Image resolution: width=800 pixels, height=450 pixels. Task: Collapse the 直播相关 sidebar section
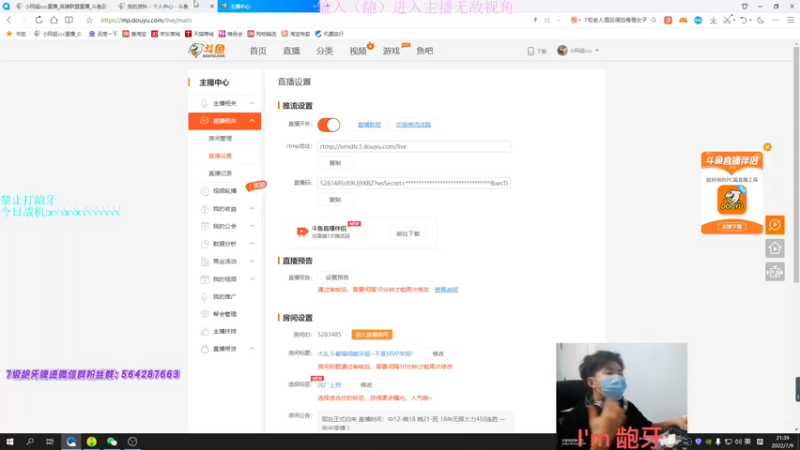coord(252,120)
